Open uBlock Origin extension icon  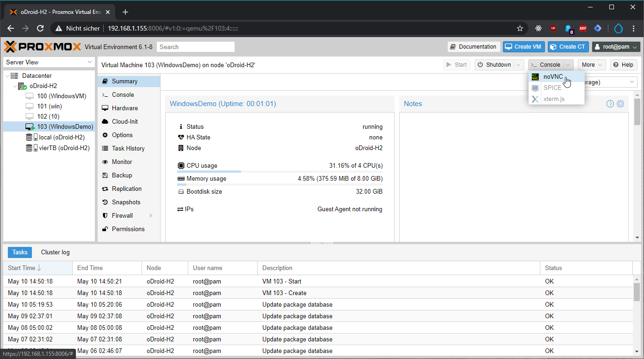click(x=553, y=28)
